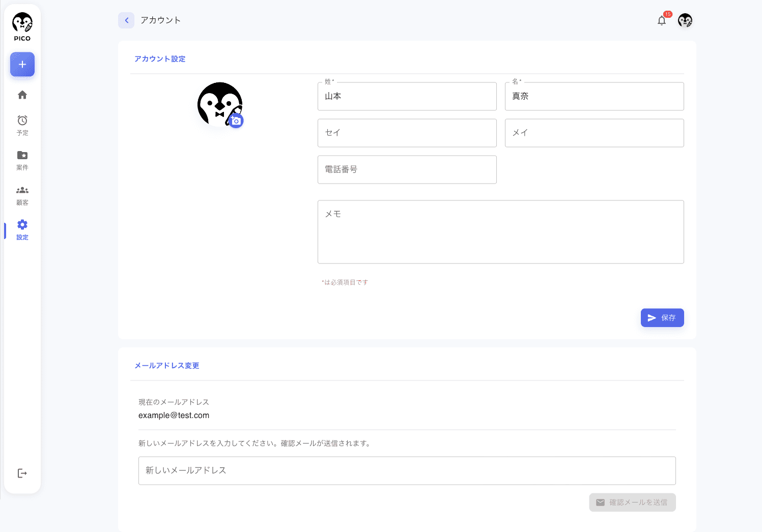Click the 保存 save button
The image size is (762, 532).
662,318
